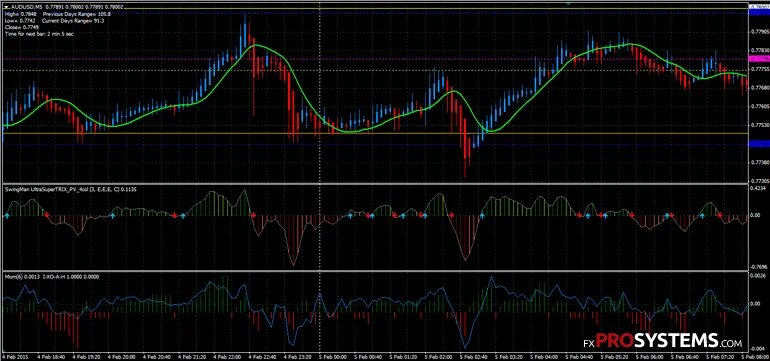Click the 0.0026 momentum scale value
The height and width of the screenshot is (361, 770).
[x=759, y=277]
